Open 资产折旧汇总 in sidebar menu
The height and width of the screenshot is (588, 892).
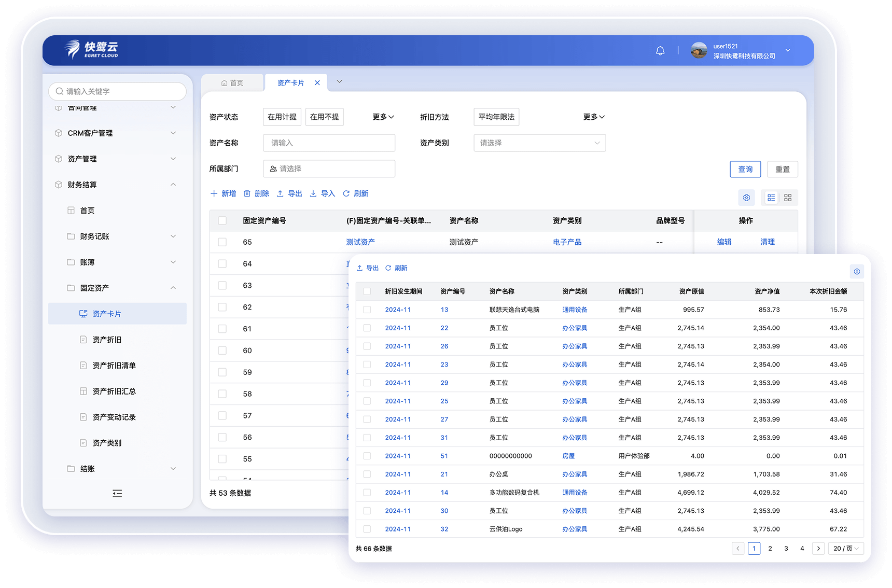(x=114, y=391)
